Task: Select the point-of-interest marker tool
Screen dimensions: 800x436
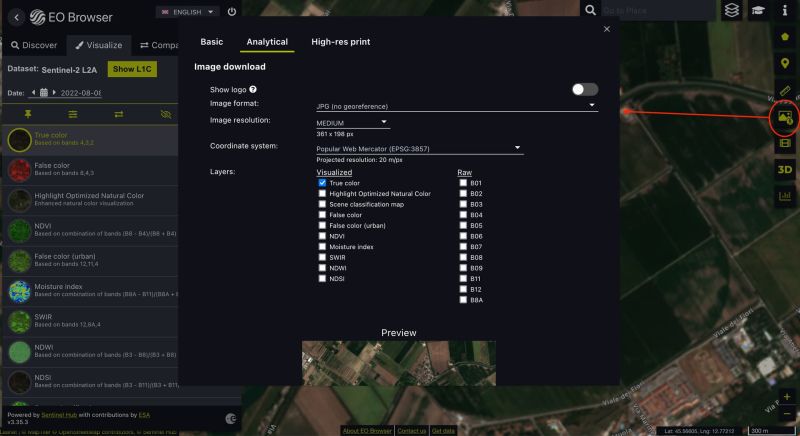Action: (785, 63)
